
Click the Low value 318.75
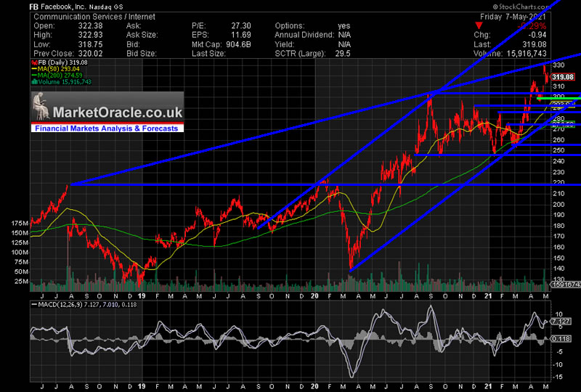pos(90,44)
